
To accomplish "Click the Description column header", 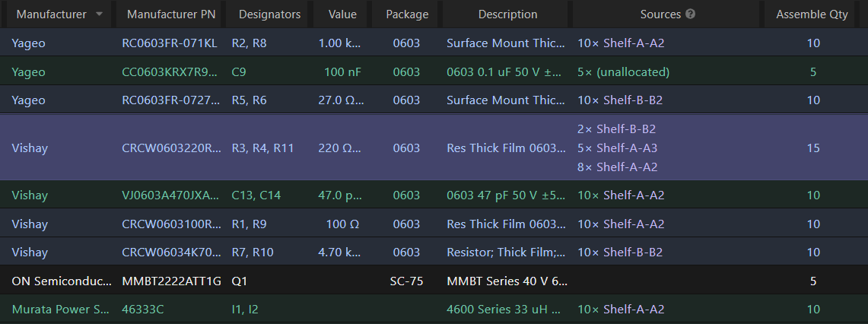I will click(x=507, y=14).
